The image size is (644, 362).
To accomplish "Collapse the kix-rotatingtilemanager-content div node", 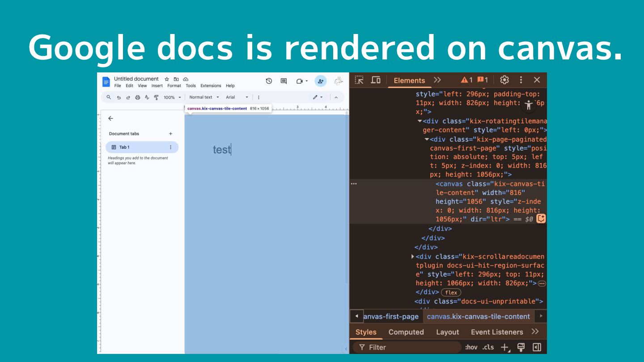I will pos(419,121).
